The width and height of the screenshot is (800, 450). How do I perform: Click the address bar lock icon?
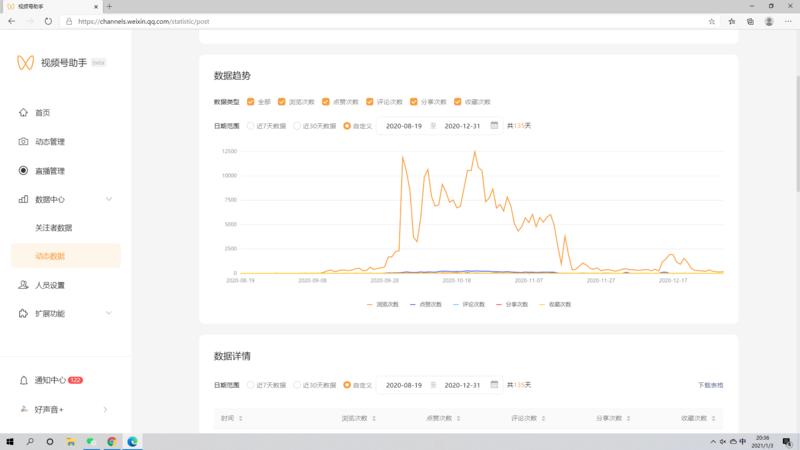(69, 21)
